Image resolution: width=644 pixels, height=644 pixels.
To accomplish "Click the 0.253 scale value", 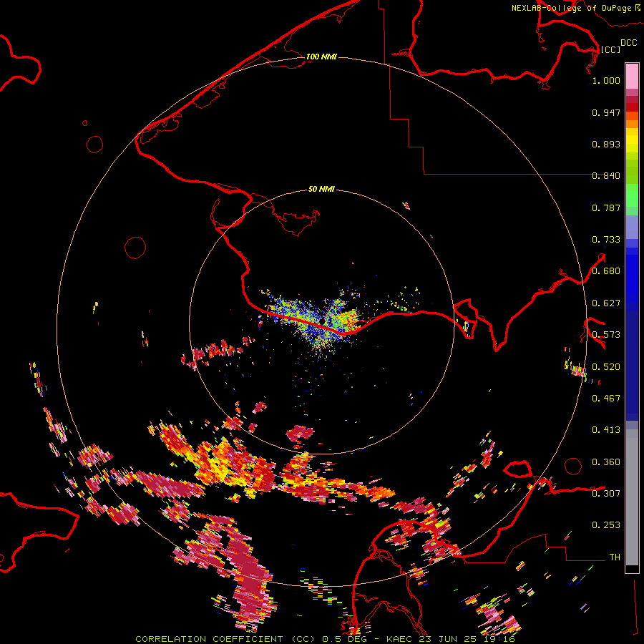I will coord(606,525).
